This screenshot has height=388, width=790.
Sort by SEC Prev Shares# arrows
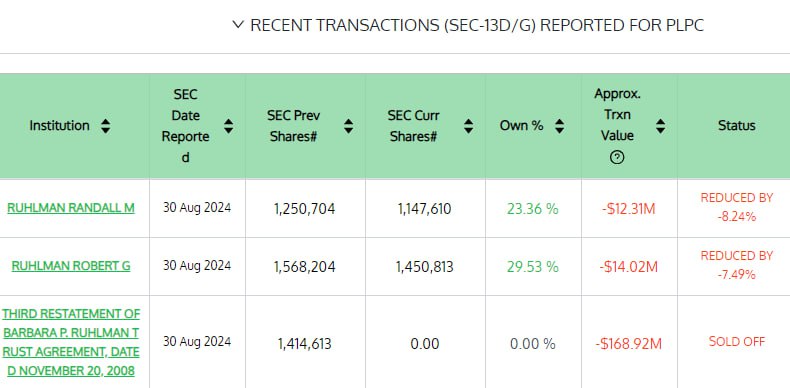348,126
